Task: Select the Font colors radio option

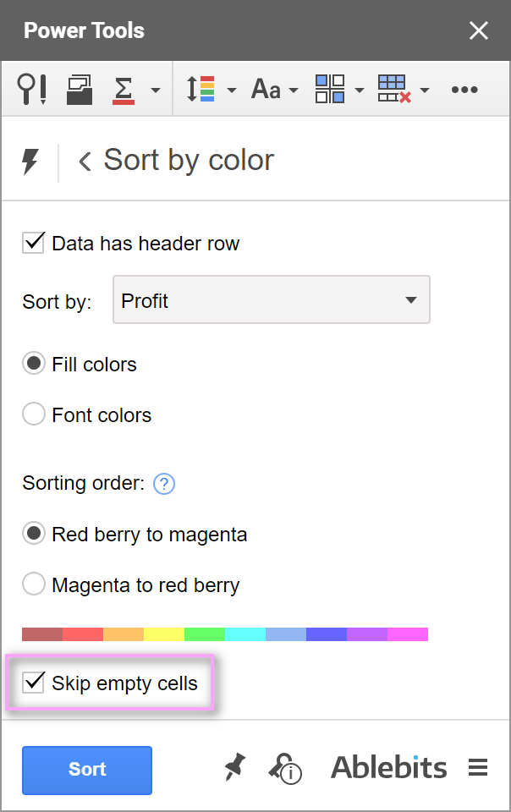Action: coord(34,414)
